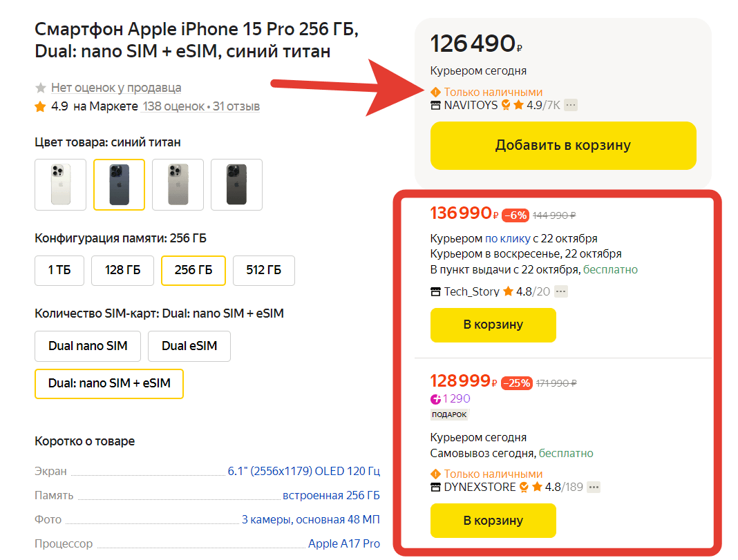Select the 512 ГБ memory option

pos(264,270)
